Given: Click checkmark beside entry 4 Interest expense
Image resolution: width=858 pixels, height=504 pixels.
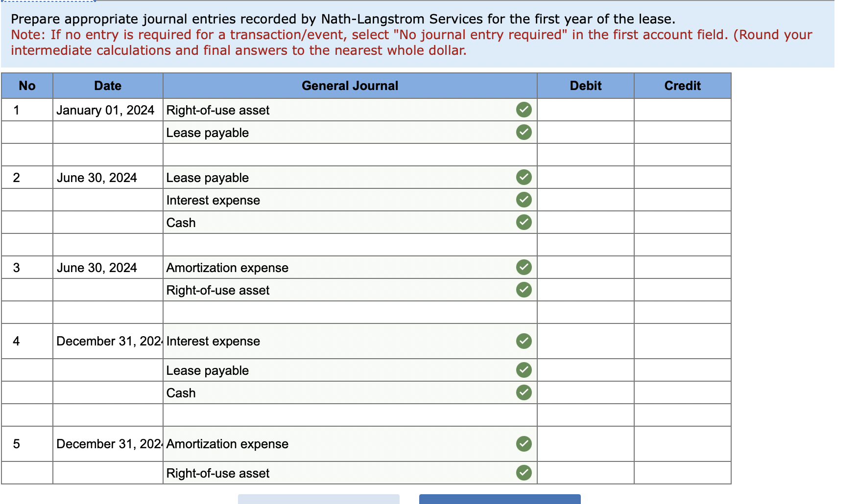Looking at the screenshot, I should coord(524,341).
